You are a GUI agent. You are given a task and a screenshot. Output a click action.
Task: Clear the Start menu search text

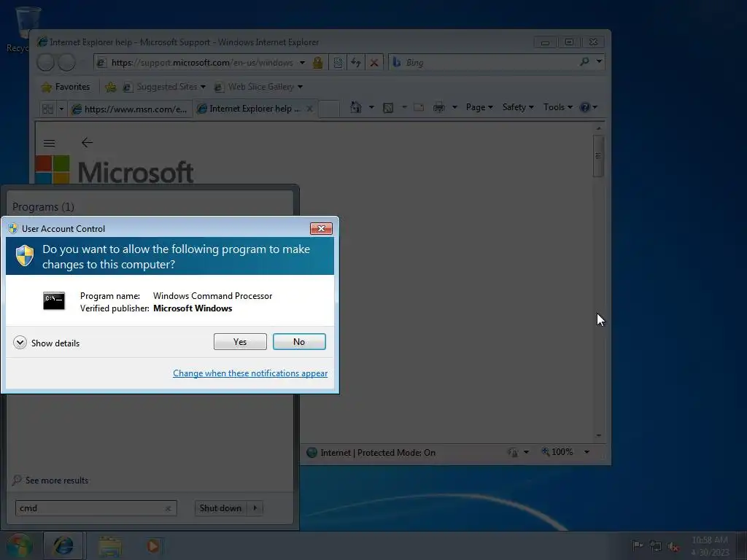click(x=169, y=508)
